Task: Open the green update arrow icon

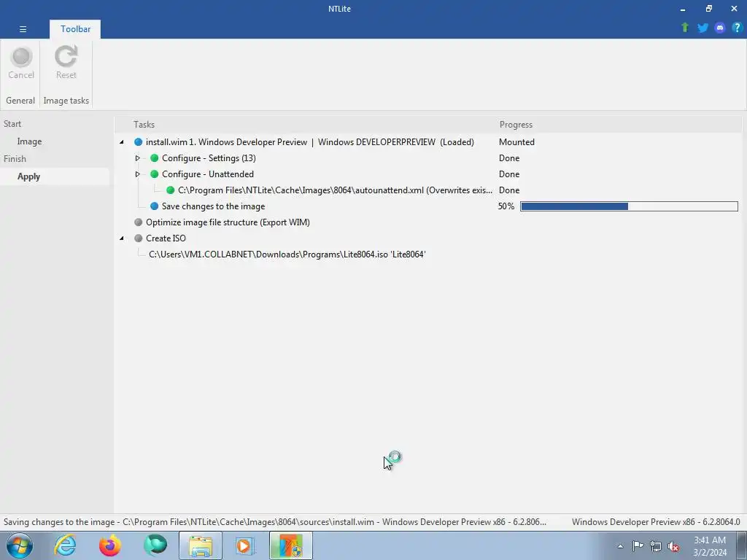Action: click(x=685, y=28)
